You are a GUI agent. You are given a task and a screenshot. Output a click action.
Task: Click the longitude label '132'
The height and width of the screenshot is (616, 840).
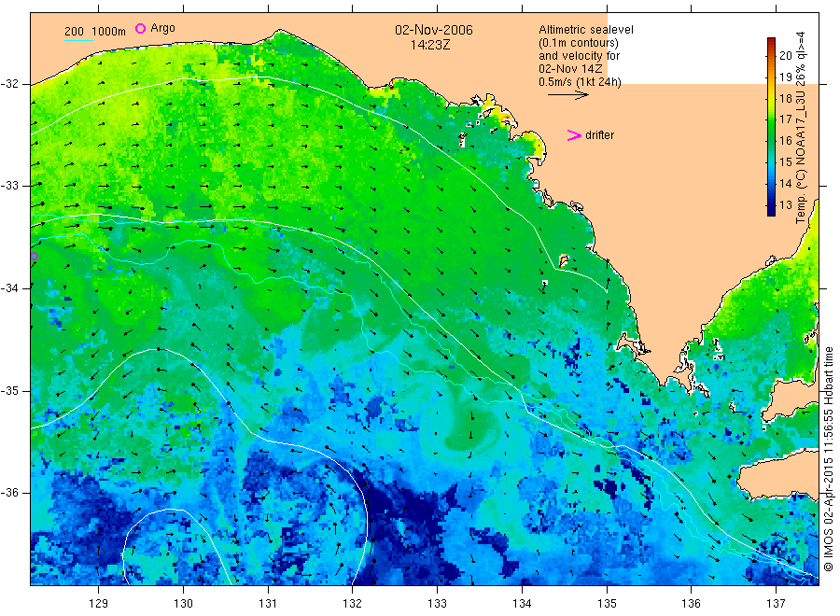click(353, 604)
